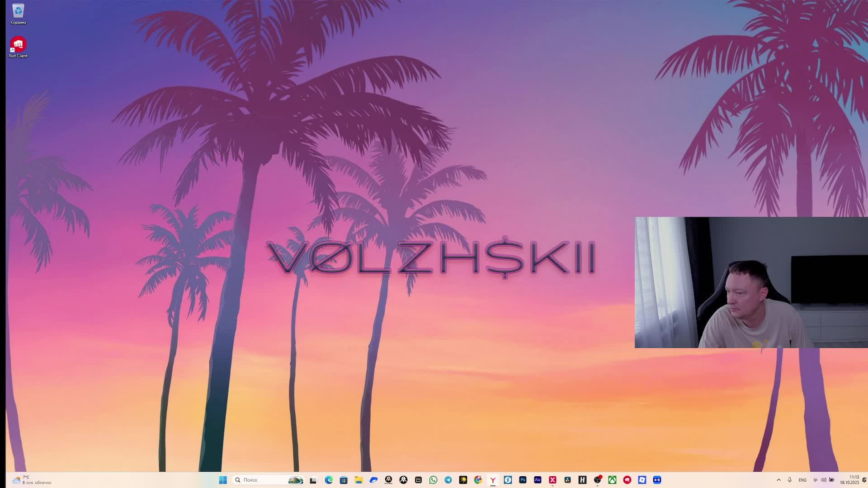Open File Explorer from the taskbar

pos(358,480)
